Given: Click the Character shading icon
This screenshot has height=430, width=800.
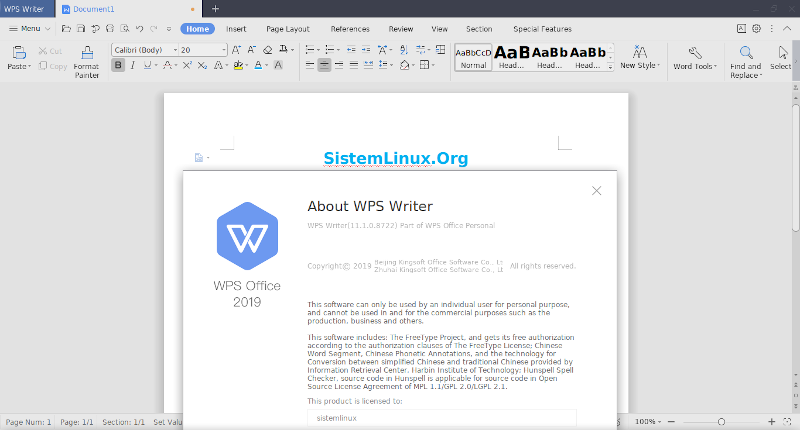Looking at the screenshot, I should pos(278,65).
